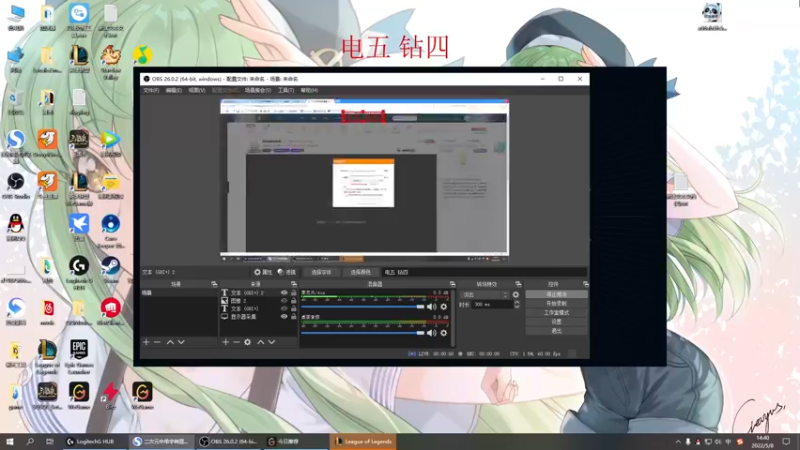
Task: Click the Steam desktop shortcut
Action: click(x=111, y=270)
